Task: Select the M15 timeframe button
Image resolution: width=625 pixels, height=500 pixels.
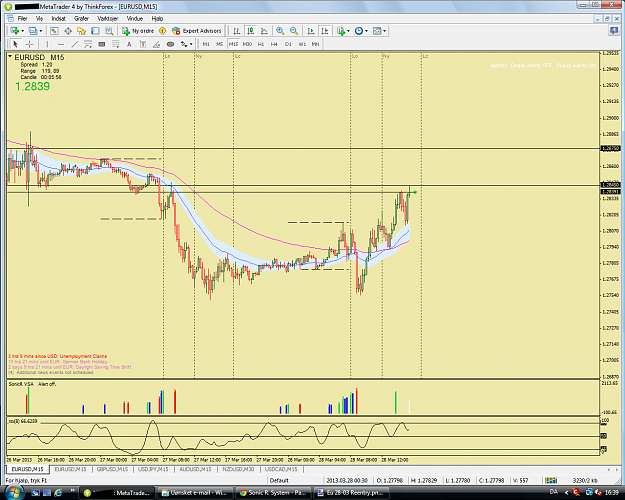Action: 233,44
